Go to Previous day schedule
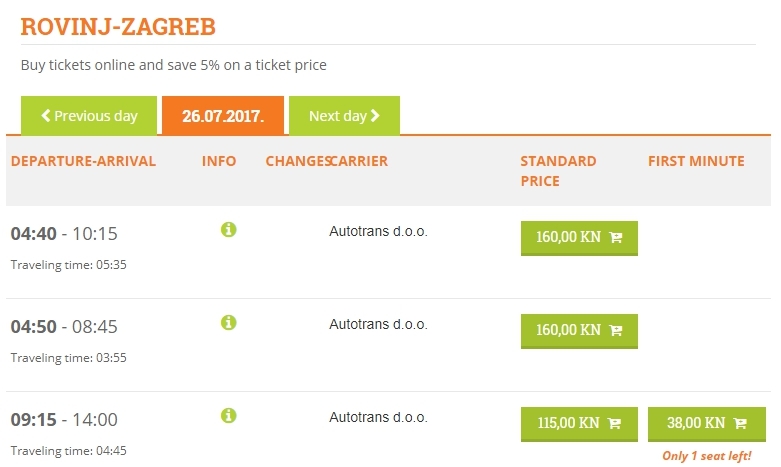Viewport: 781px width, 467px height. click(x=89, y=116)
